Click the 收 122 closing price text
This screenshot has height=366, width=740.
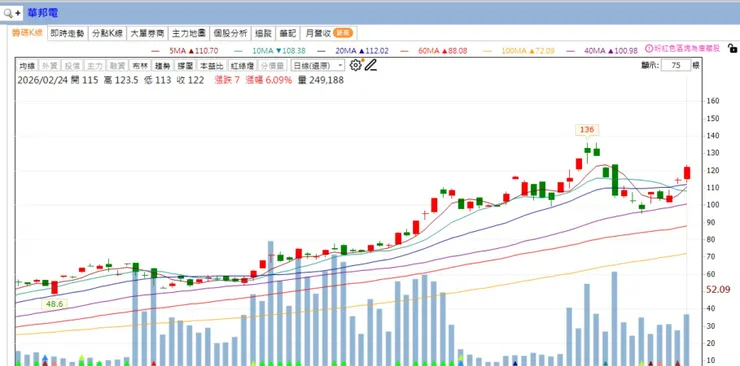coord(190,80)
